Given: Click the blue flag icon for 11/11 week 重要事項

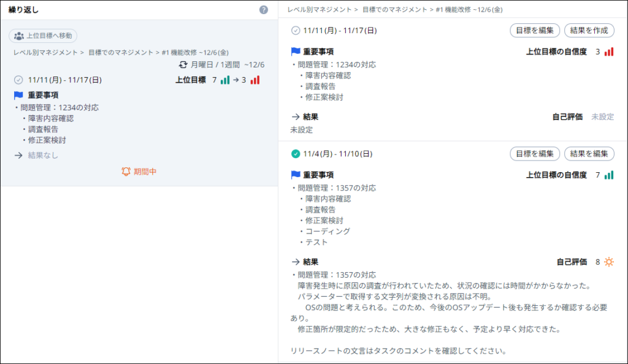Looking at the screenshot, I should coord(296,51).
